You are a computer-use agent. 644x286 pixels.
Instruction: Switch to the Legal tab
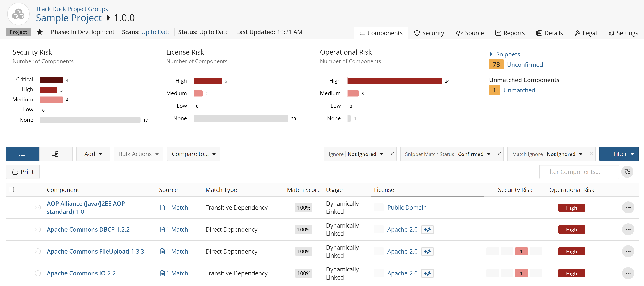(x=585, y=33)
